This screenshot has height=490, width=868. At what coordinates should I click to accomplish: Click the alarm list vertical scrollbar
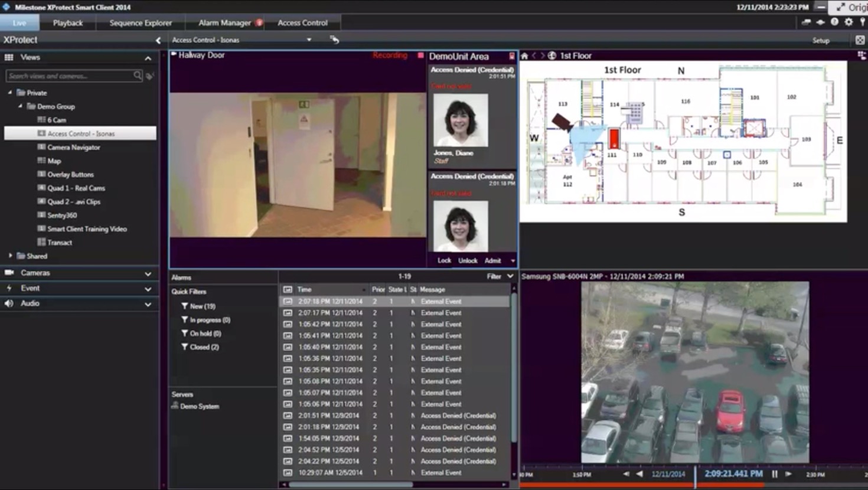coord(513,366)
